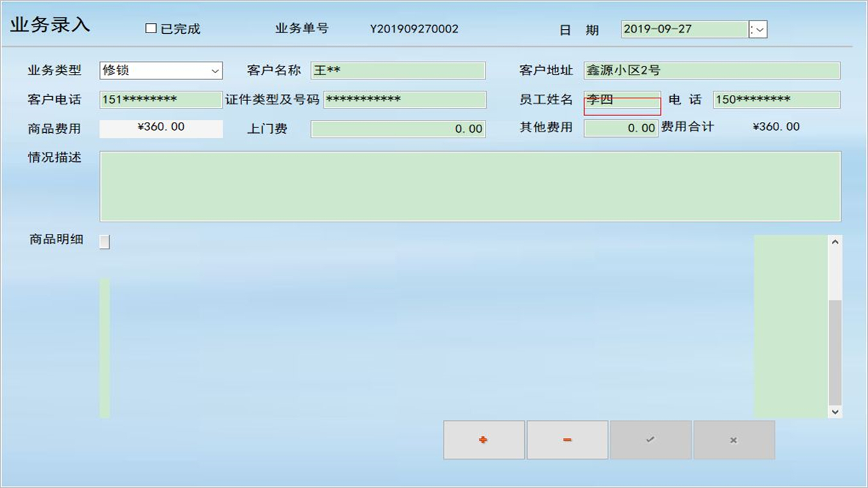Click inside the 情况描述 description text area
This screenshot has width=868, height=488.
point(470,186)
